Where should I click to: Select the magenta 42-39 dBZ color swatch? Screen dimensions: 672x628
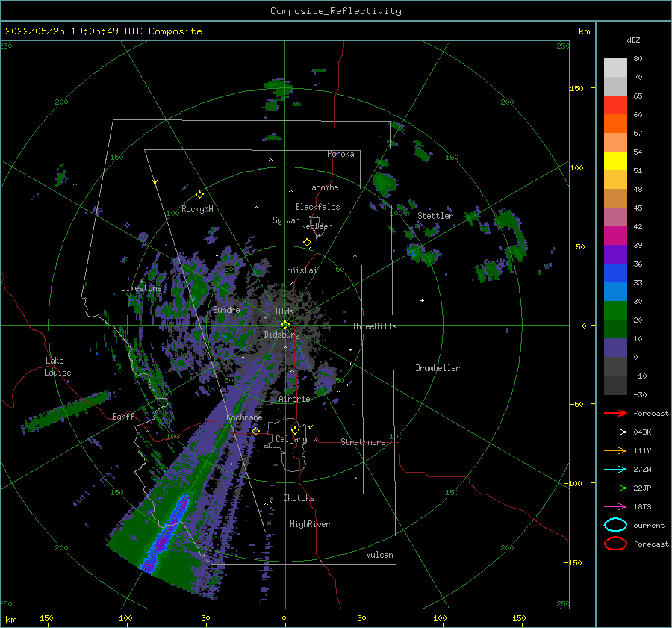click(x=615, y=236)
